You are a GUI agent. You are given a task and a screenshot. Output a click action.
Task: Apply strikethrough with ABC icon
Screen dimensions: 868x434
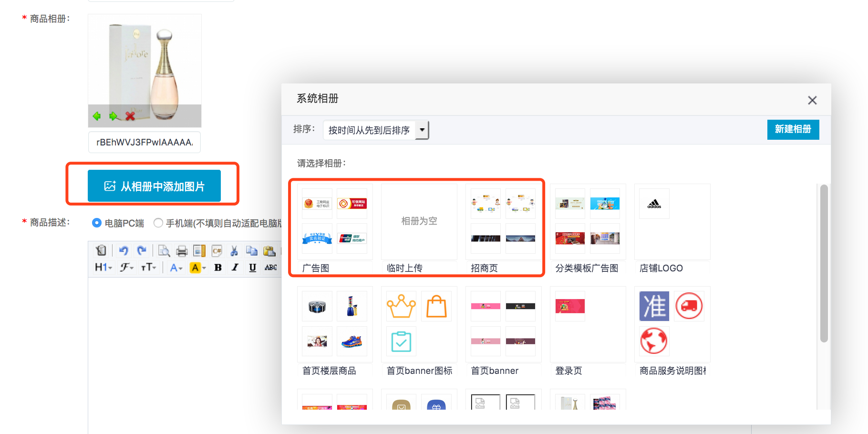(271, 268)
